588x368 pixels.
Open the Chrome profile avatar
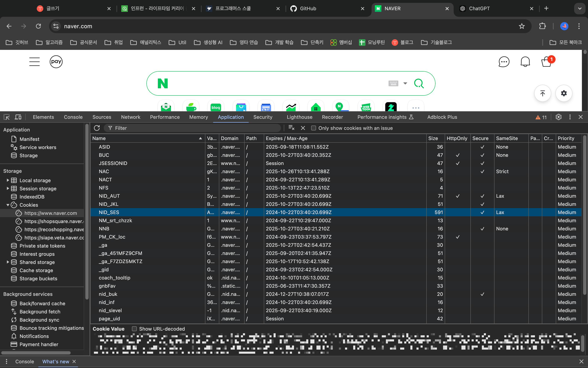(564, 26)
